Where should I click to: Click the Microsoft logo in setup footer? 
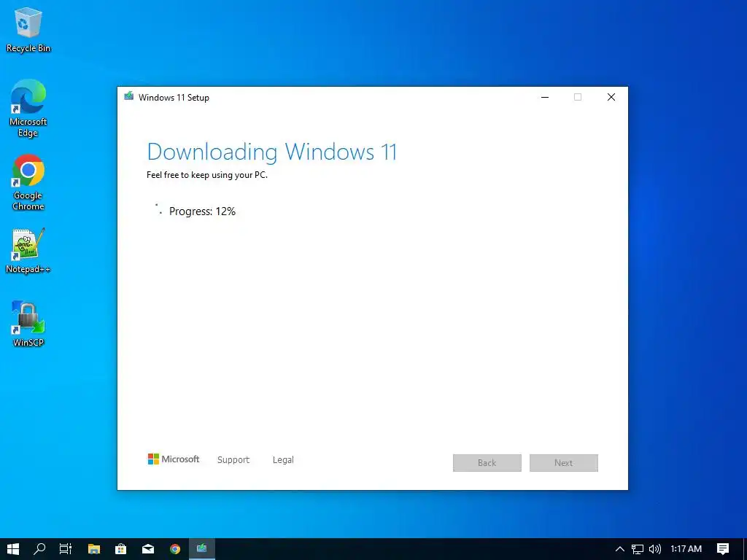[x=174, y=459]
